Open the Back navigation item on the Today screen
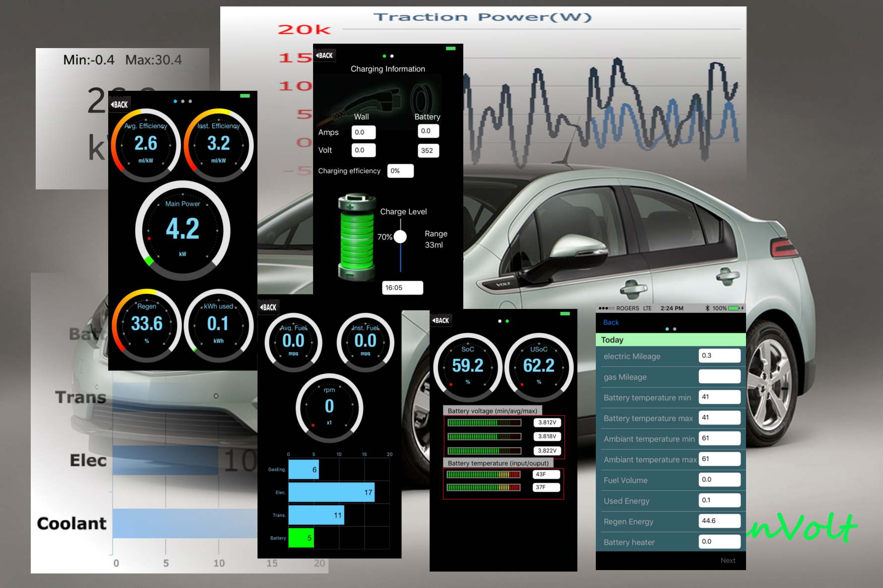The image size is (883, 588). 611,322
